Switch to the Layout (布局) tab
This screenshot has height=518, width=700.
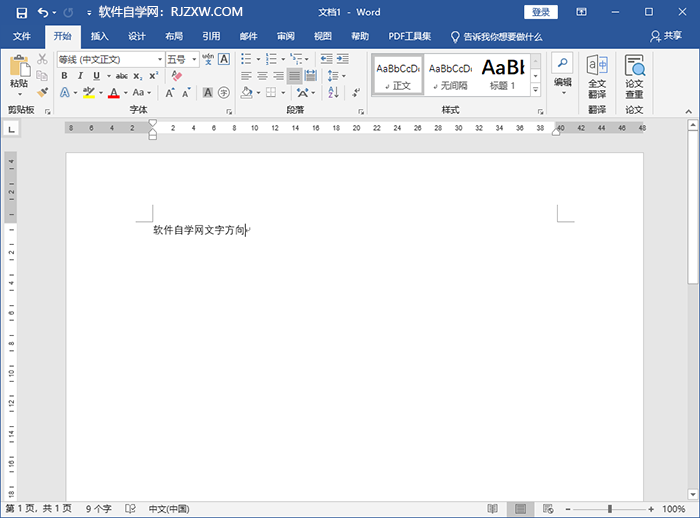coord(174,36)
